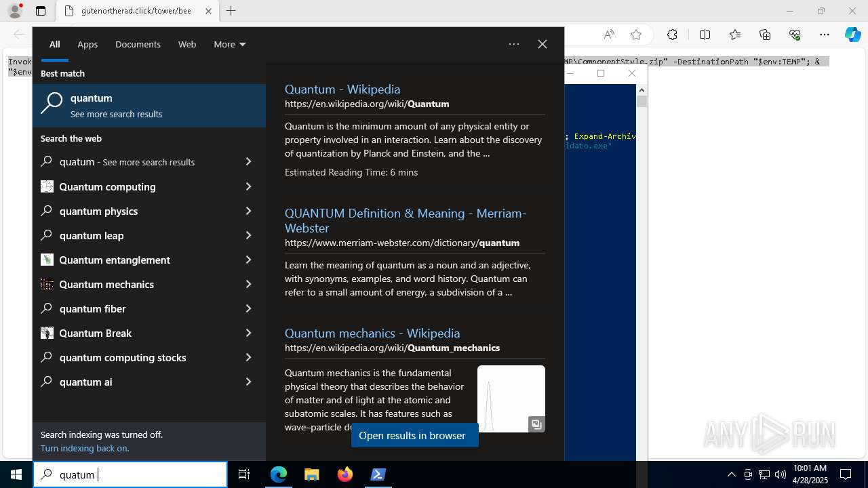Select the All search filter tab
Image resolution: width=868 pixels, height=488 pixels.
[55, 45]
